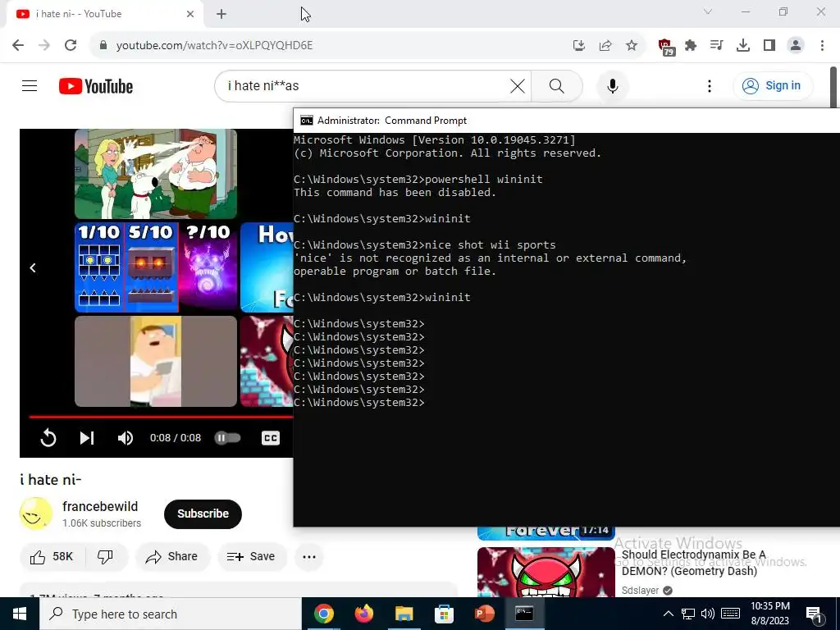Open the 1/10 5/10 ?/10 suggested thumbnail

pyautogui.click(x=156, y=267)
